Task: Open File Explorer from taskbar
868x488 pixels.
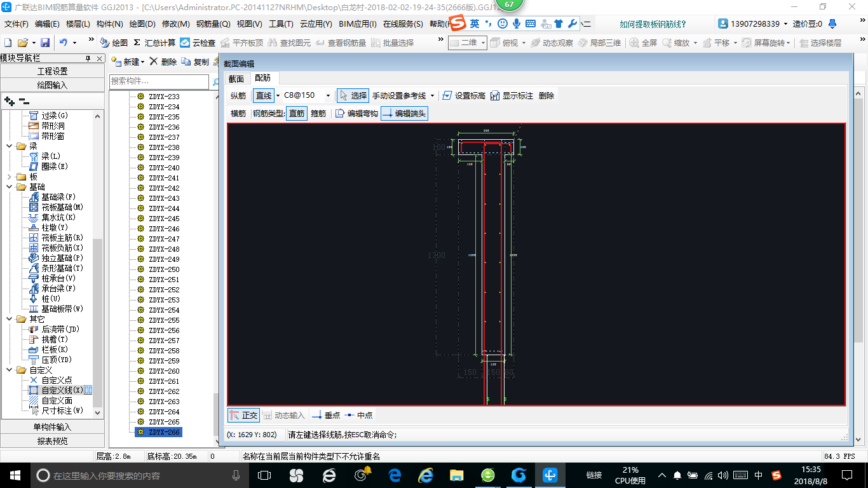Action: pyautogui.click(x=456, y=475)
